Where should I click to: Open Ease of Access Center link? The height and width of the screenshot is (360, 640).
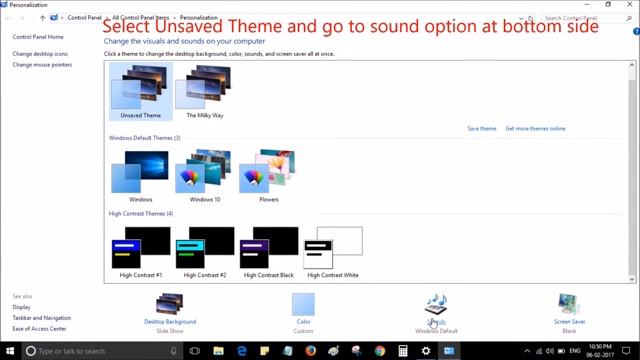[x=39, y=329]
